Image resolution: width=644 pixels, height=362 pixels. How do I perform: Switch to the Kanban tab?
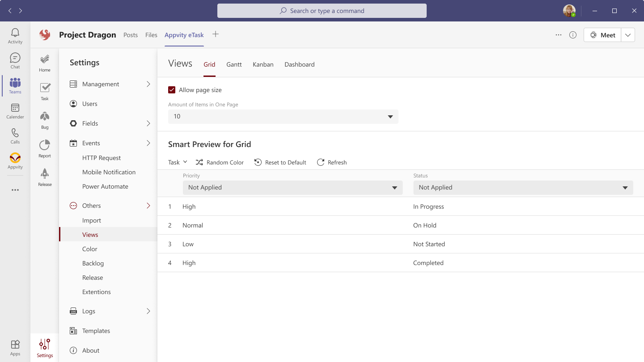(263, 64)
